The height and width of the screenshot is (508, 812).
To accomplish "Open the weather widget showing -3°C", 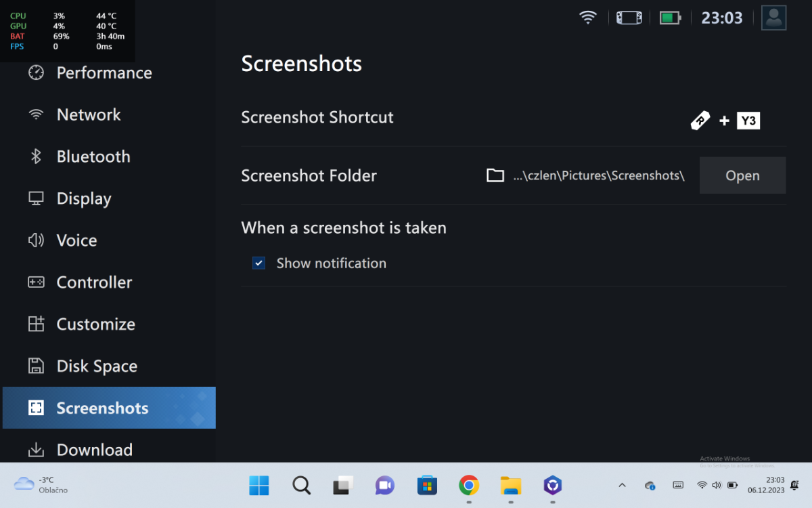I will [x=41, y=485].
